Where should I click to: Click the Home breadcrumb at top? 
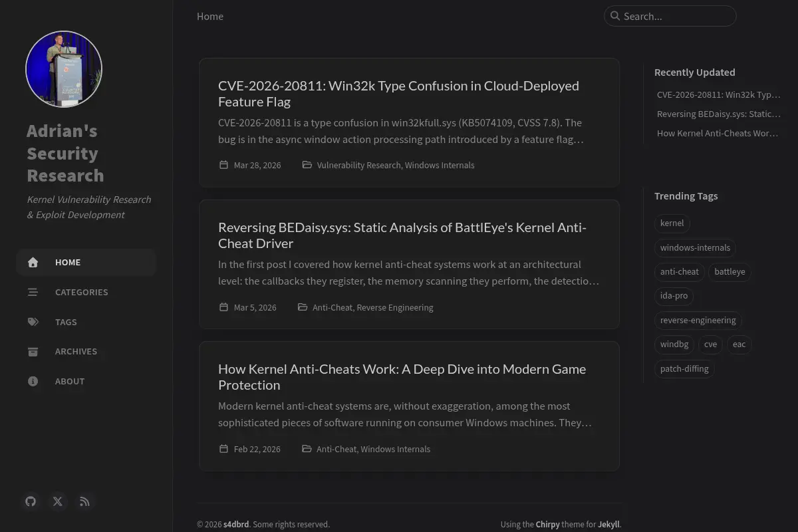point(210,16)
